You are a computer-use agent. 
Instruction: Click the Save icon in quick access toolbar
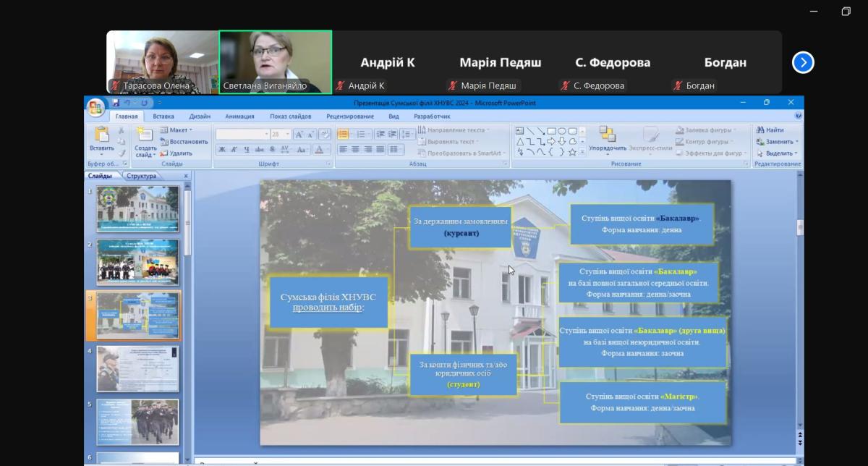pyautogui.click(x=116, y=103)
